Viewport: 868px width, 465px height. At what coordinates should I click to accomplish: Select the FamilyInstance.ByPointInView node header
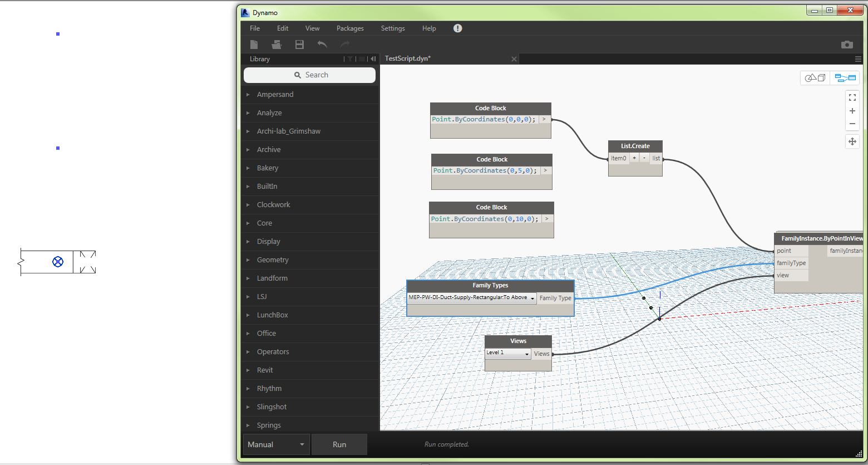point(818,238)
